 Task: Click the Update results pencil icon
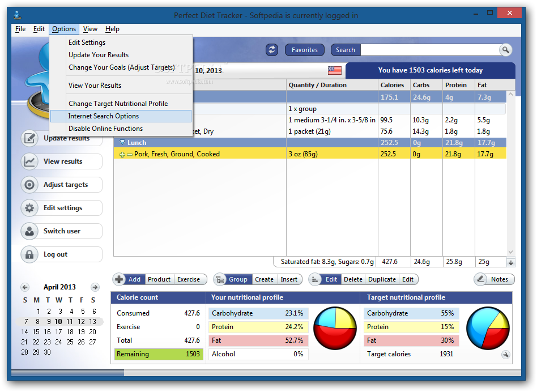click(x=29, y=138)
